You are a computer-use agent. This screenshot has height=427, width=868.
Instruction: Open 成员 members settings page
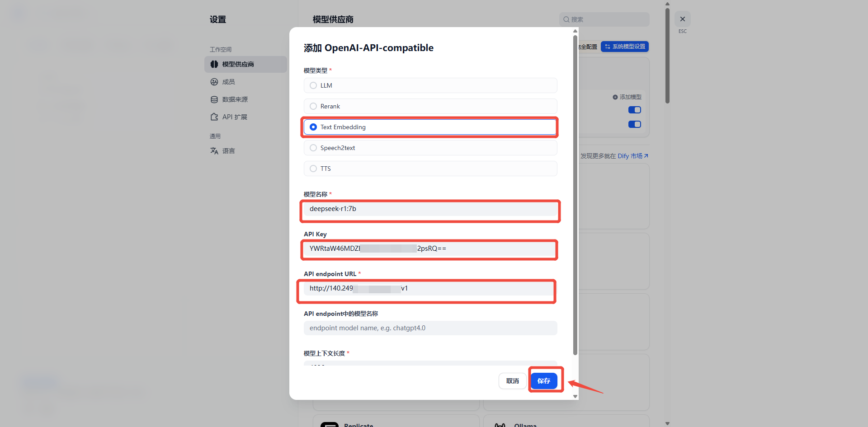(245, 82)
